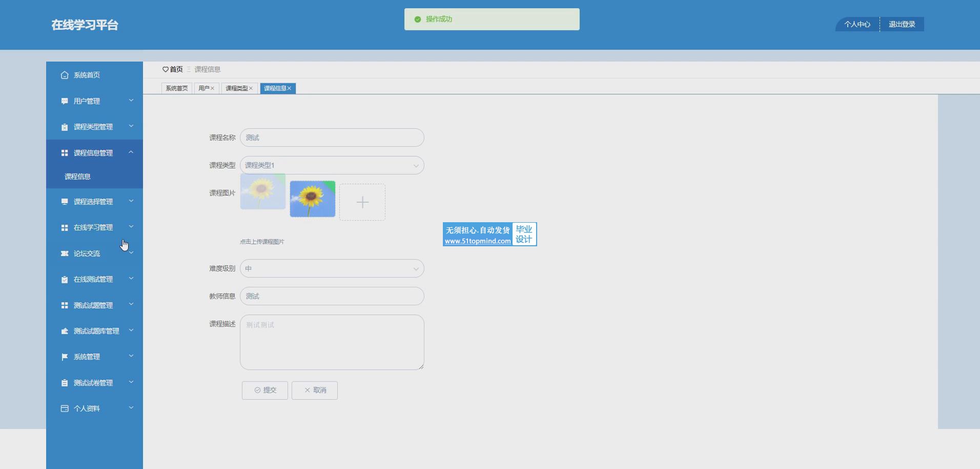980x469 pixels.
Task: Click 退出登录 to log out
Action: tap(902, 25)
